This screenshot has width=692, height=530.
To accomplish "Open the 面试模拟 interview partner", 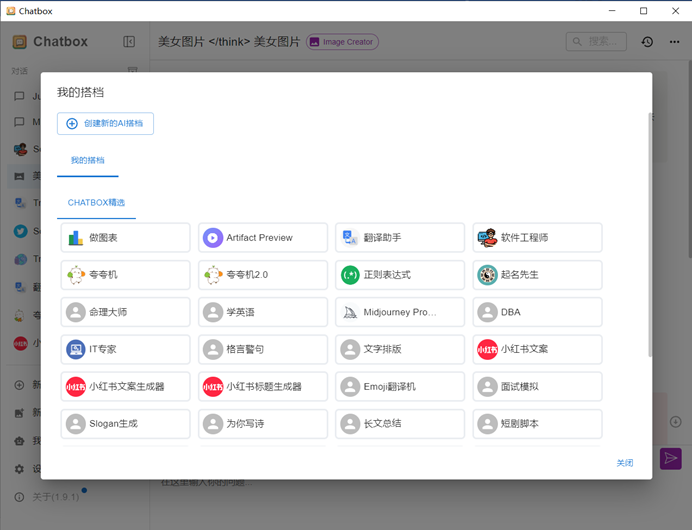I will pyautogui.click(x=537, y=387).
